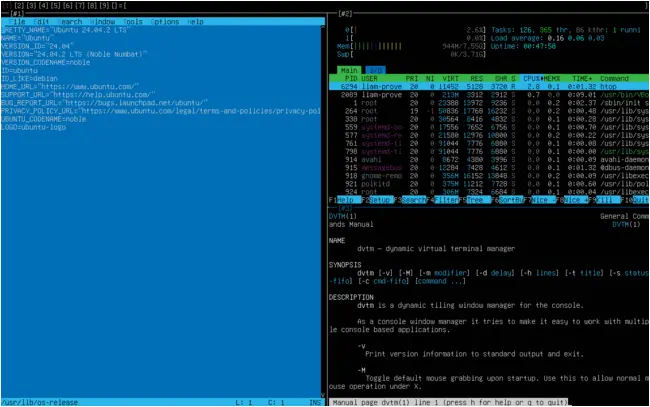Image resolution: width=650 pixels, height=407 pixels.
Task: Open the File menu in the editor
Action: [17, 22]
